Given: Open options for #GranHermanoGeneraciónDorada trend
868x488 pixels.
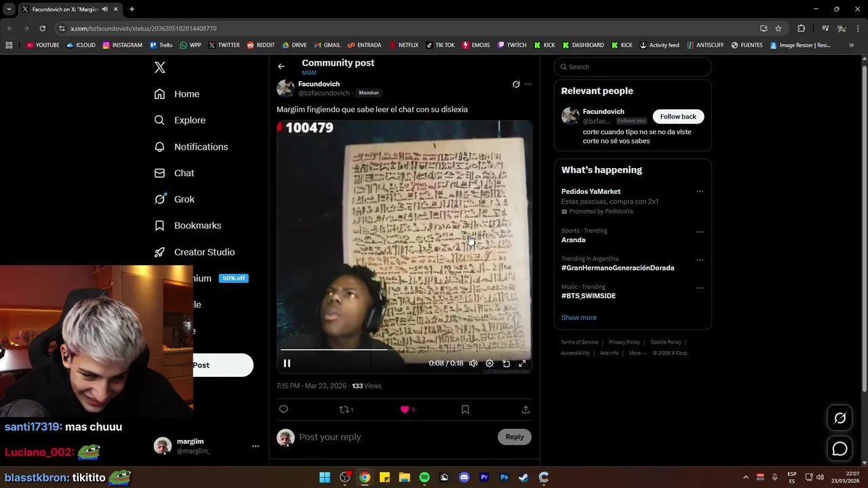Looking at the screenshot, I should pyautogui.click(x=700, y=260).
